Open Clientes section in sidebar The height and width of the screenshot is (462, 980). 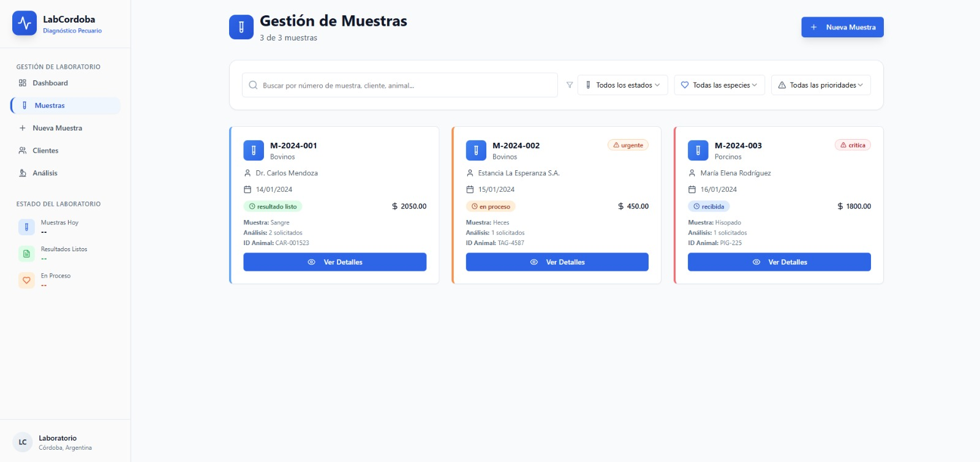tap(66, 150)
